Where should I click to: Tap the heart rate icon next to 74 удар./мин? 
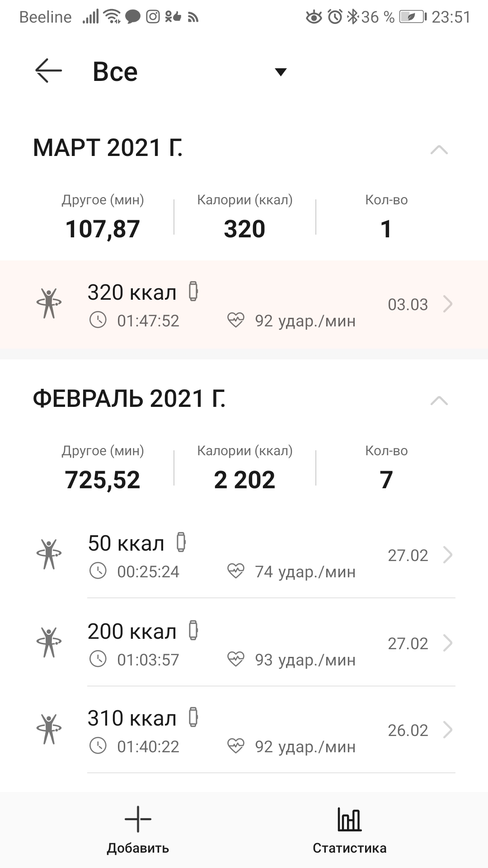click(235, 571)
